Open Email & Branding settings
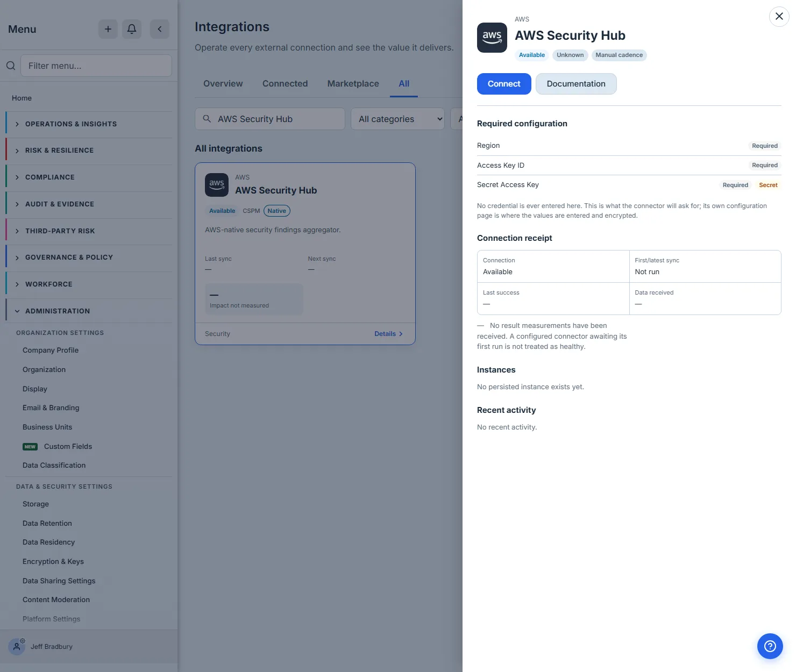 coord(51,408)
